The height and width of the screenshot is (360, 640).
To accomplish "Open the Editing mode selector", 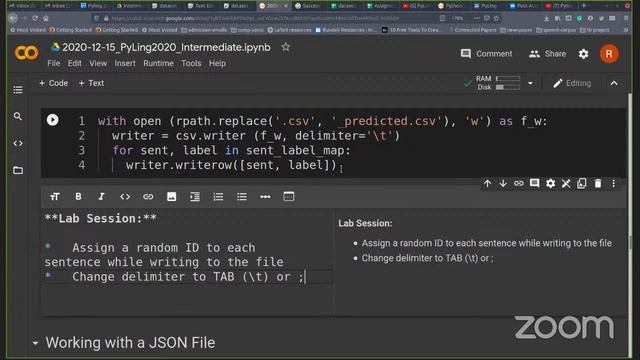I will pyautogui.click(x=572, y=83).
